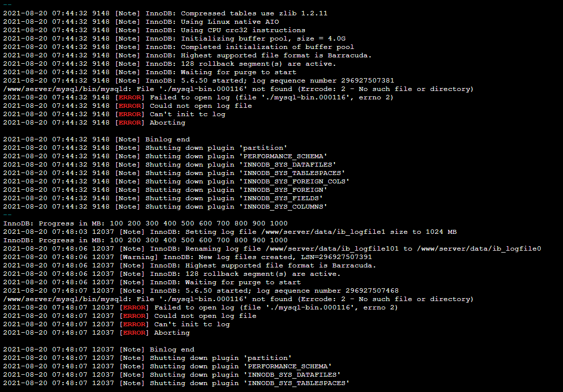Click 'Binlog end' on the 12037 line
This screenshot has width=563, height=392.
click(x=172, y=349)
